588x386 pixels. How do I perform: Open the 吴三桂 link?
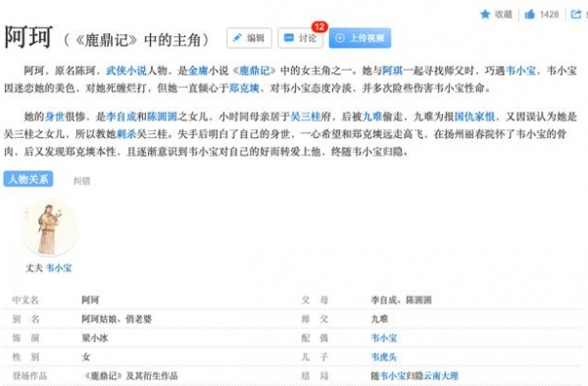306,117
